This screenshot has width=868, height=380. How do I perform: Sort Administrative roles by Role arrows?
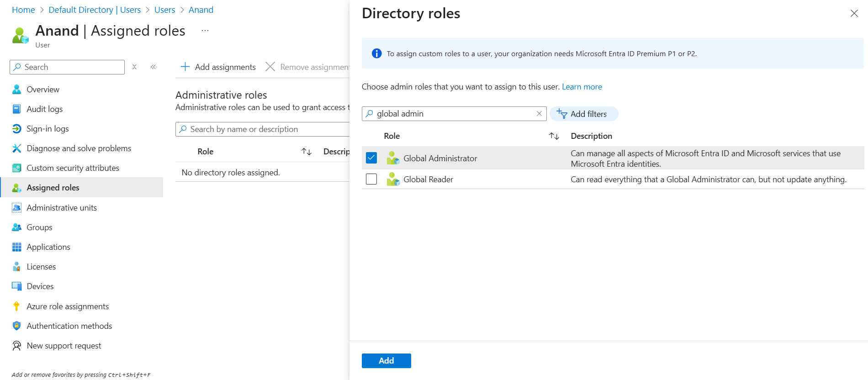[307, 152]
